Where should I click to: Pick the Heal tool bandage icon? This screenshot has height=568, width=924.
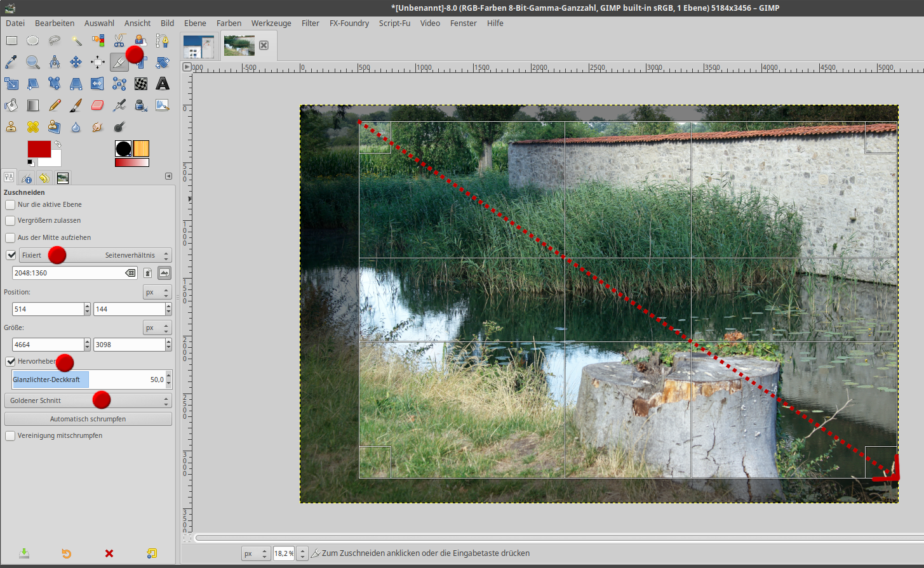[33, 127]
